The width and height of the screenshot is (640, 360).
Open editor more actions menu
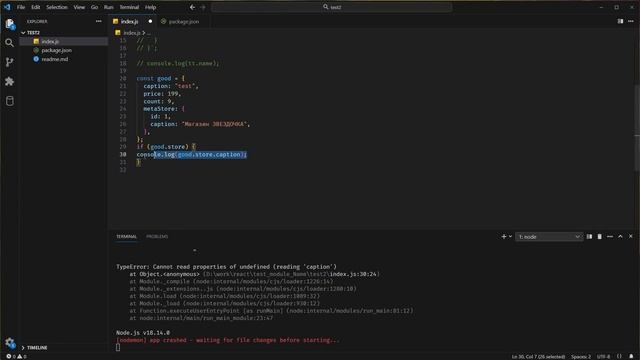[631, 21]
